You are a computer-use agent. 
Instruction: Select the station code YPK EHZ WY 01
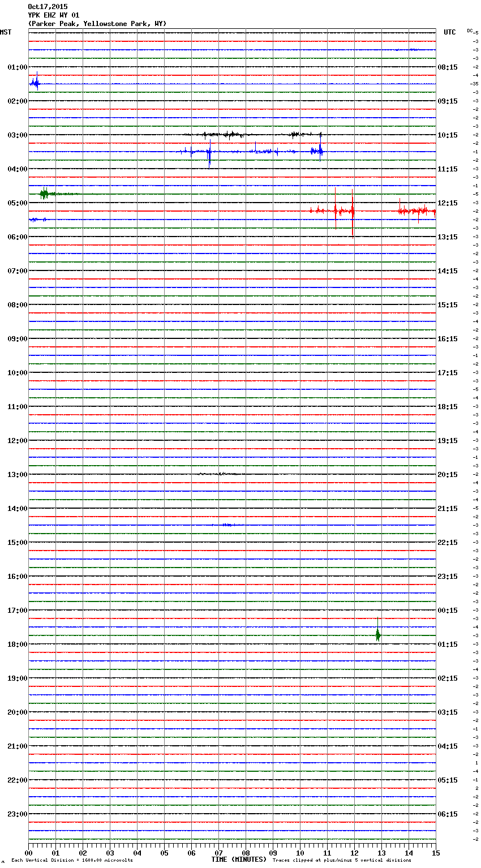click(x=54, y=15)
